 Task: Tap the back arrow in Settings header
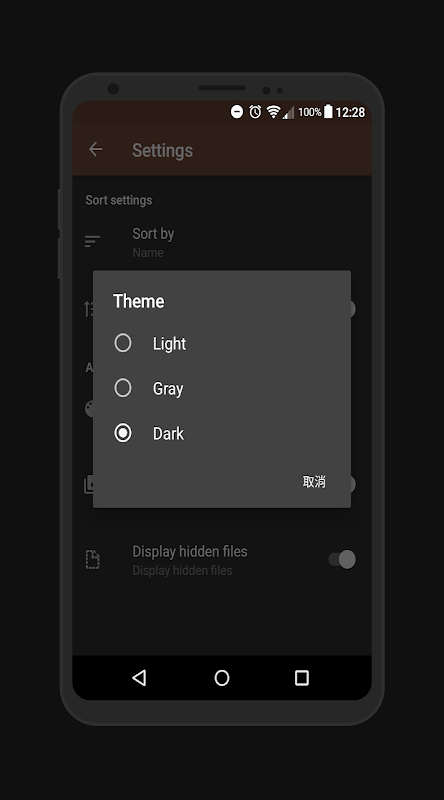tap(95, 149)
